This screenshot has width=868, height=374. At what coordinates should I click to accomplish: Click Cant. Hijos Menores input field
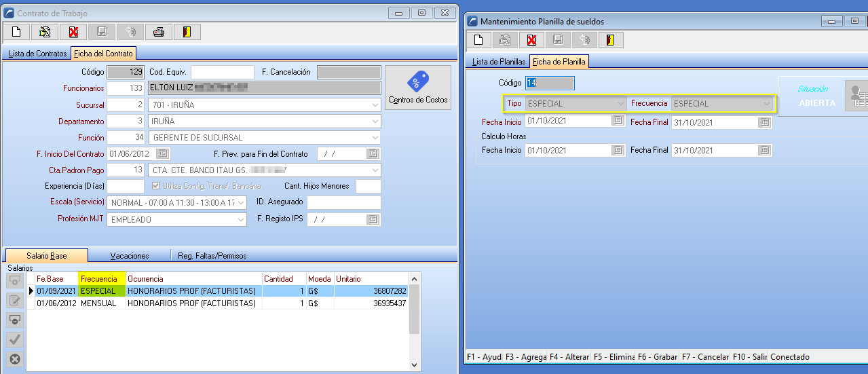369,186
